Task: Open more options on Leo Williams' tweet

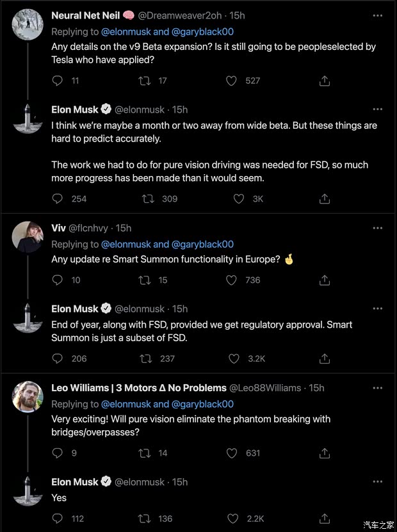Action: click(377, 388)
